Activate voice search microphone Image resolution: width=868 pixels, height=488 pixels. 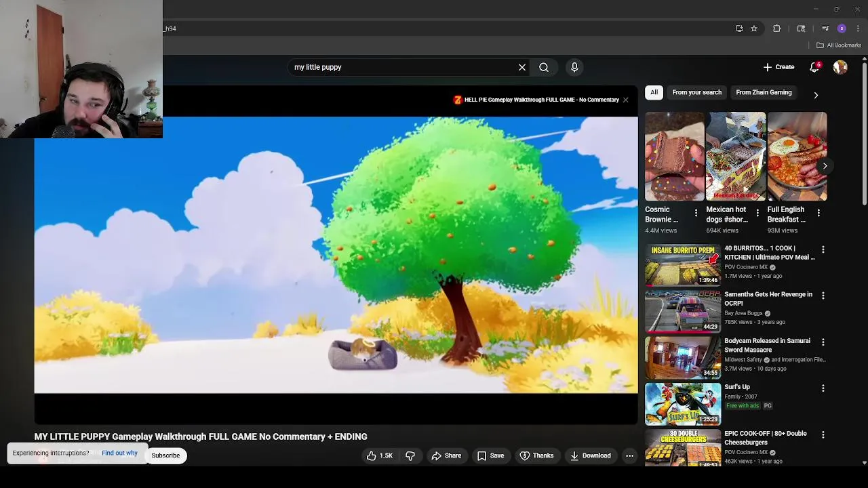574,67
